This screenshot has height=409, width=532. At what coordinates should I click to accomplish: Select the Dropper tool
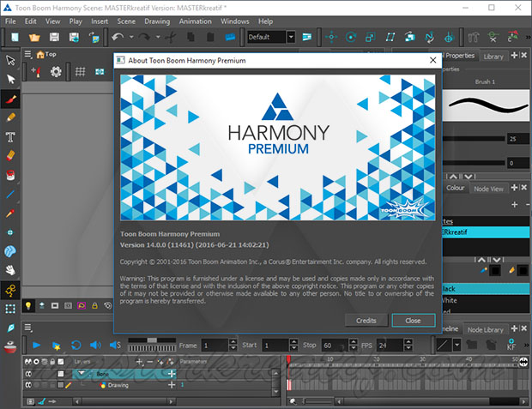[10, 214]
